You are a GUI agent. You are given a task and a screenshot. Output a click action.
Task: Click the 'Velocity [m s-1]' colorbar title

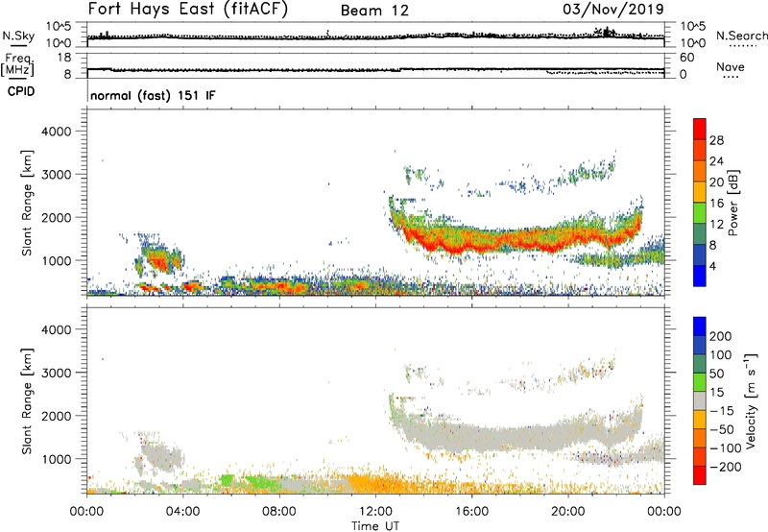tap(751, 400)
